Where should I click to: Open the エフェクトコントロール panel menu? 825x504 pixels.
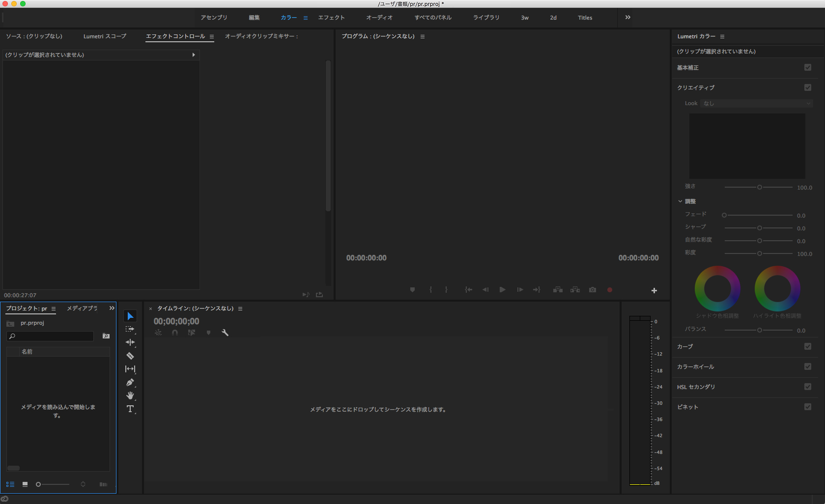coord(212,36)
